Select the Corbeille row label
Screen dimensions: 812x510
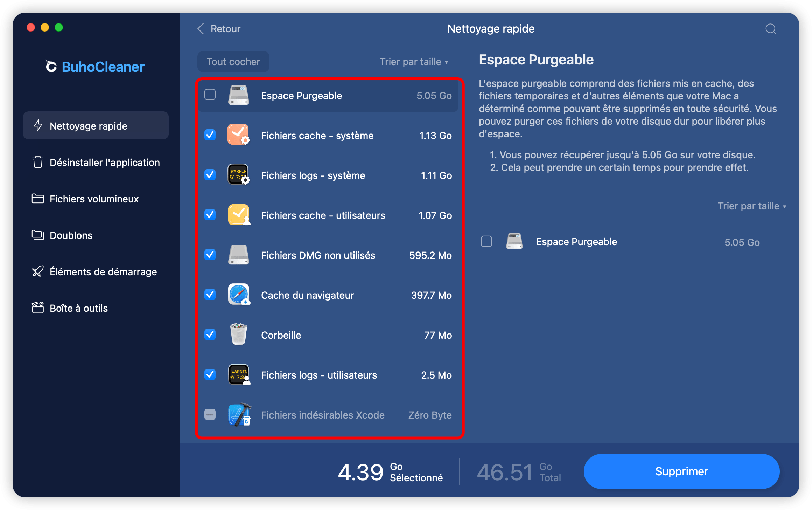click(x=281, y=335)
